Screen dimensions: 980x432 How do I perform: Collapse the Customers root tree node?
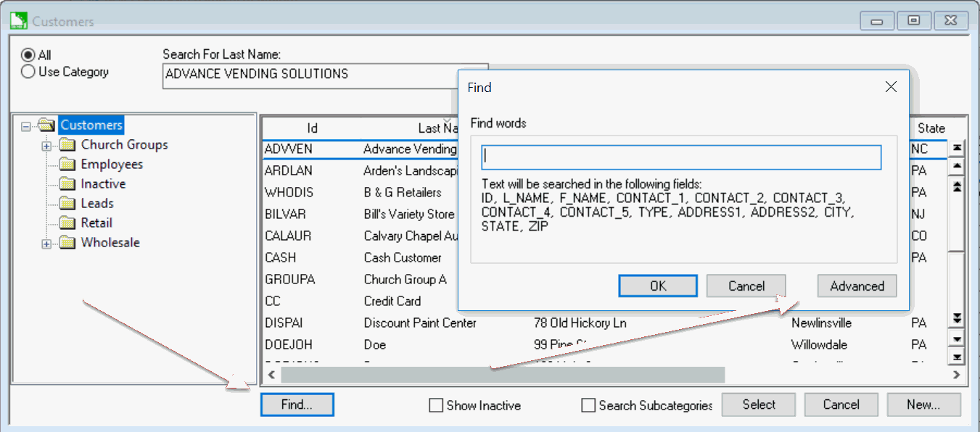(27, 126)
